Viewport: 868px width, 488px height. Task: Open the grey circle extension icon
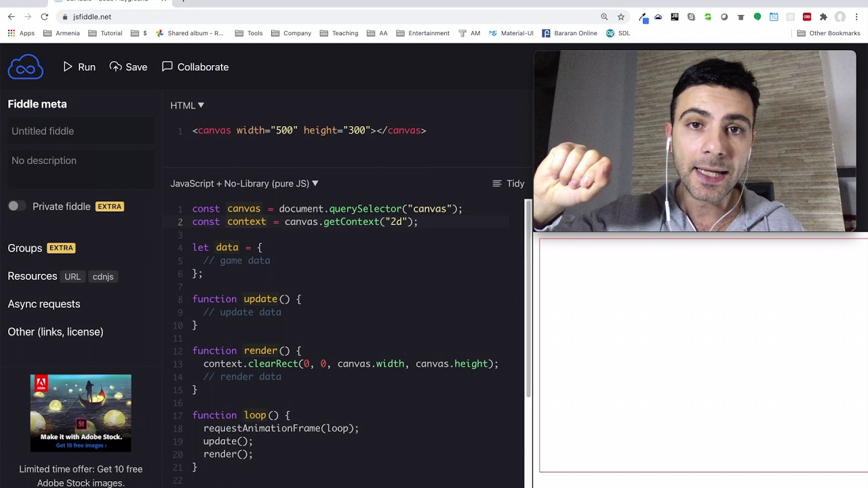click(724, 17)
